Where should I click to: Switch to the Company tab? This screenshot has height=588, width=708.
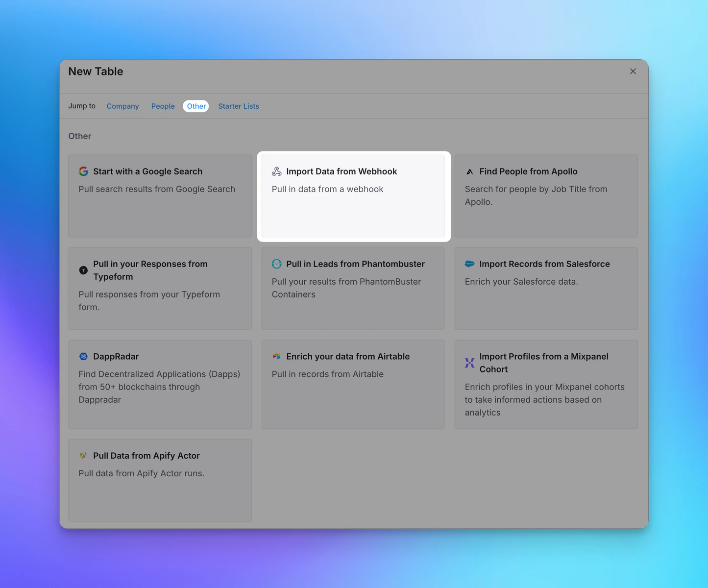pyautogui.click(x=122, y=106)
